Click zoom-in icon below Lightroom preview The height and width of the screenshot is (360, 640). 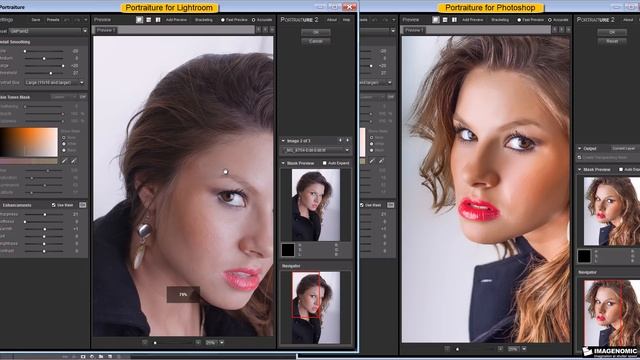(198, 342)
